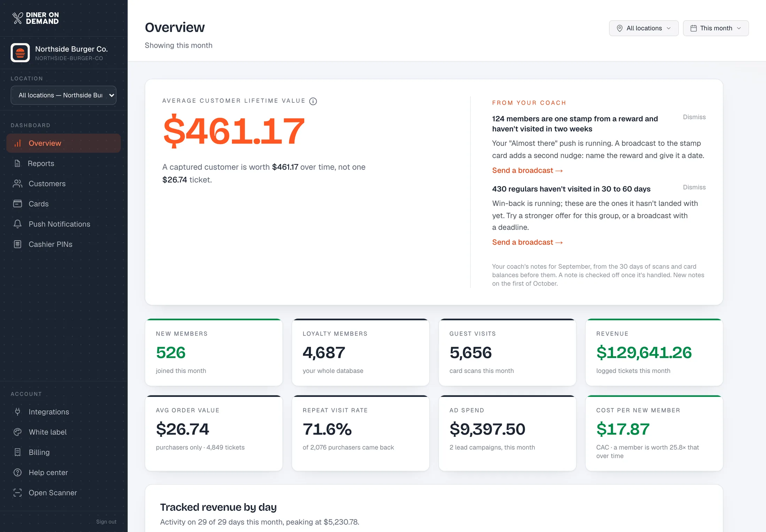Click the Integrations plug icon
Screen dimensions: 766x532
[x=17, y=412]
